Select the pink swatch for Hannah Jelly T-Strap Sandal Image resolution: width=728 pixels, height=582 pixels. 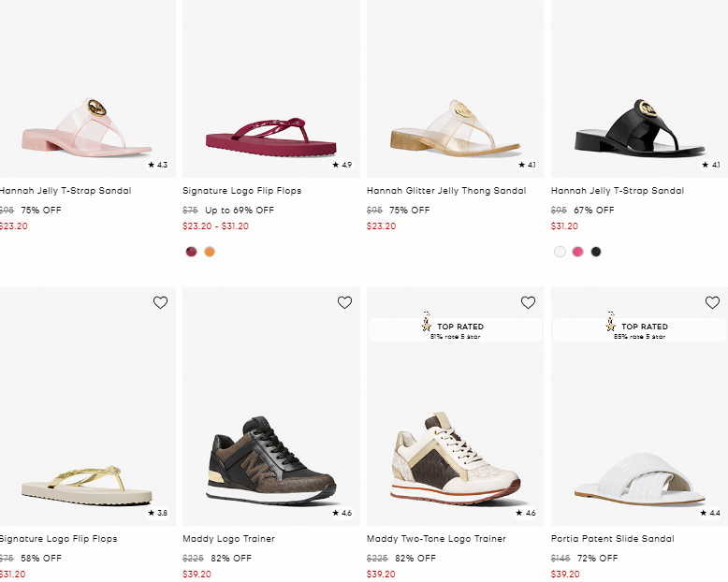577,252
